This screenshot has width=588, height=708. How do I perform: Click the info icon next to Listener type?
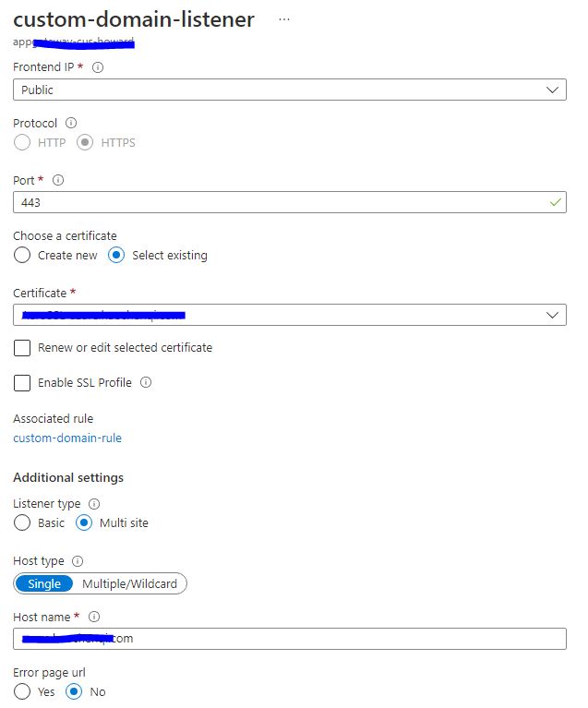(x=95, y=504)
